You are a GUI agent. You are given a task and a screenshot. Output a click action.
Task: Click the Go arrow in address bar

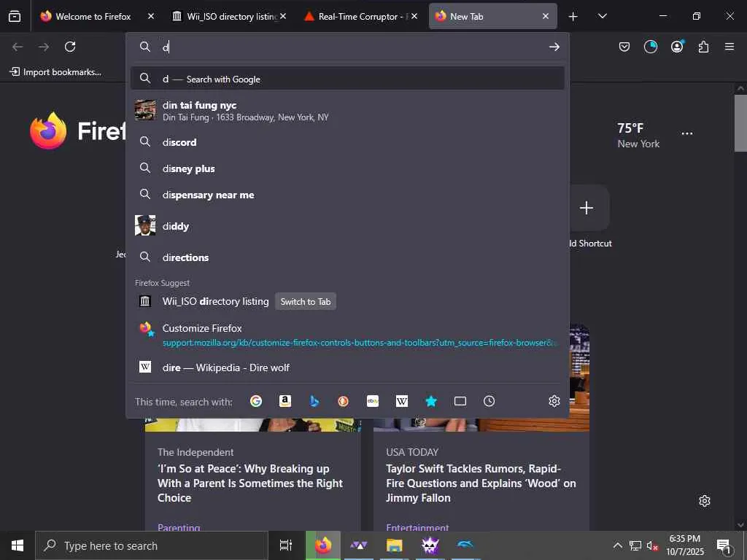[x=554, y=47]
